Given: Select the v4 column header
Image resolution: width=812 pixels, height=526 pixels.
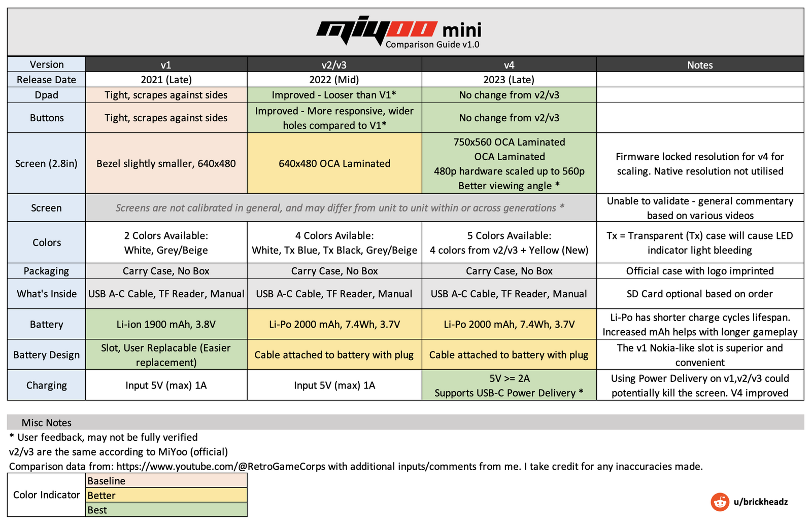Looking at the screenshot, I should (x=509, y=64).
